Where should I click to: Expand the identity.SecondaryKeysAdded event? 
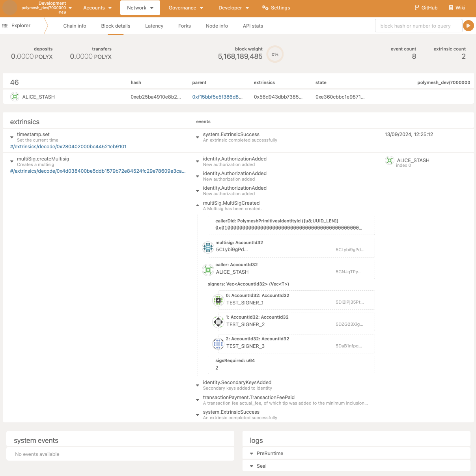click(198, 385)
